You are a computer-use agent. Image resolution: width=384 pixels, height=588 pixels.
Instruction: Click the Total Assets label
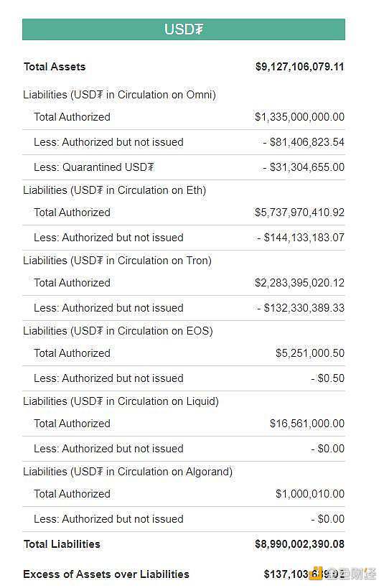pos(55,67)
